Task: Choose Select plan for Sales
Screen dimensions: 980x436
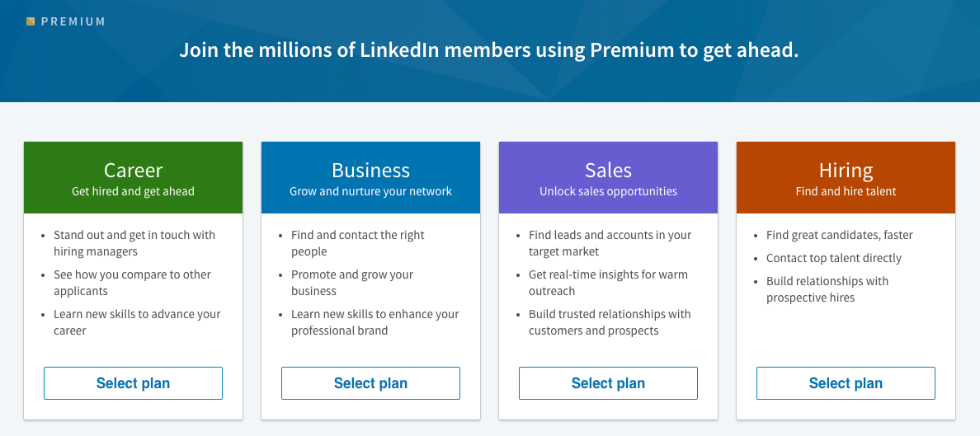Action: (608, 383)
